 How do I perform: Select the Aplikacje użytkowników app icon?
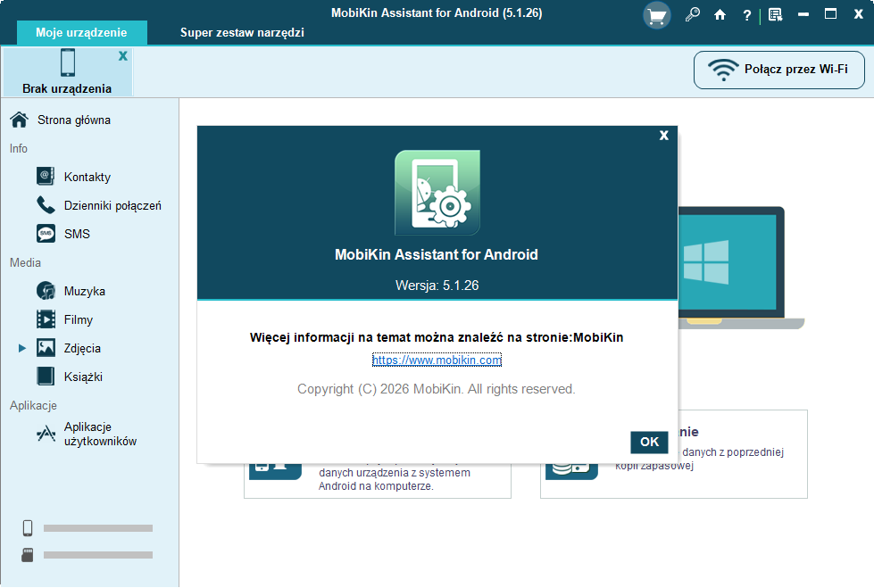click(x=46, y=434)
